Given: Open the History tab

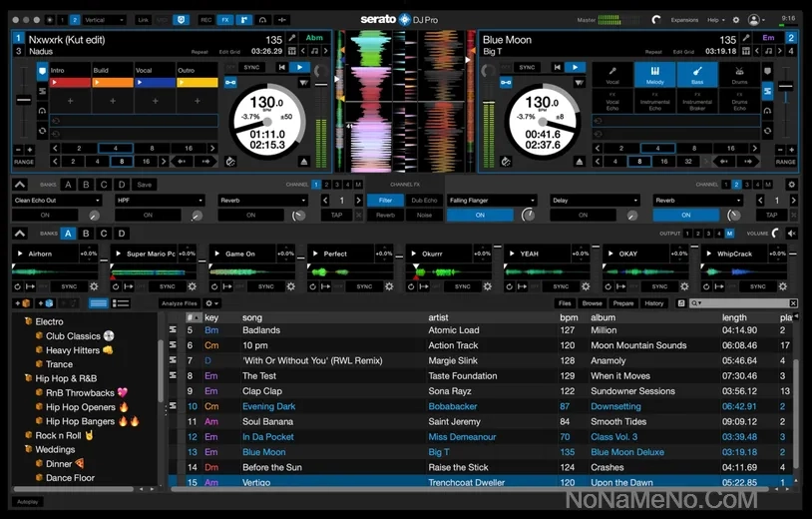Looking at the screenshot, I should point(653,302).
